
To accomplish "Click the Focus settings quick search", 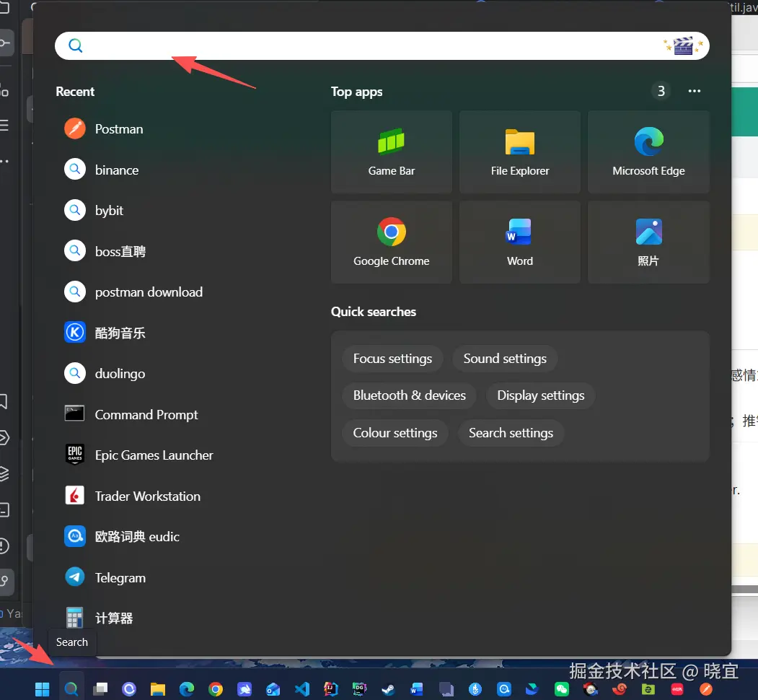I will tap(392, 359).
